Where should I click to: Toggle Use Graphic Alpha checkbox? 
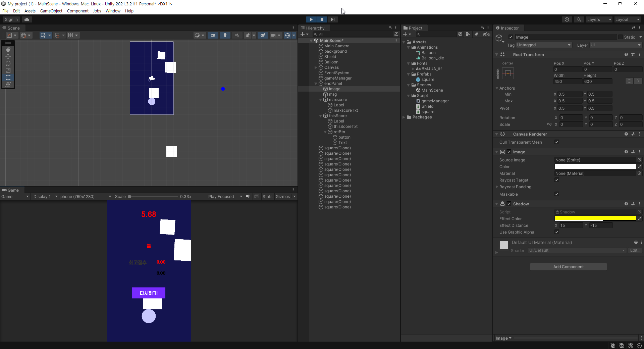click(x=557, y=232)
